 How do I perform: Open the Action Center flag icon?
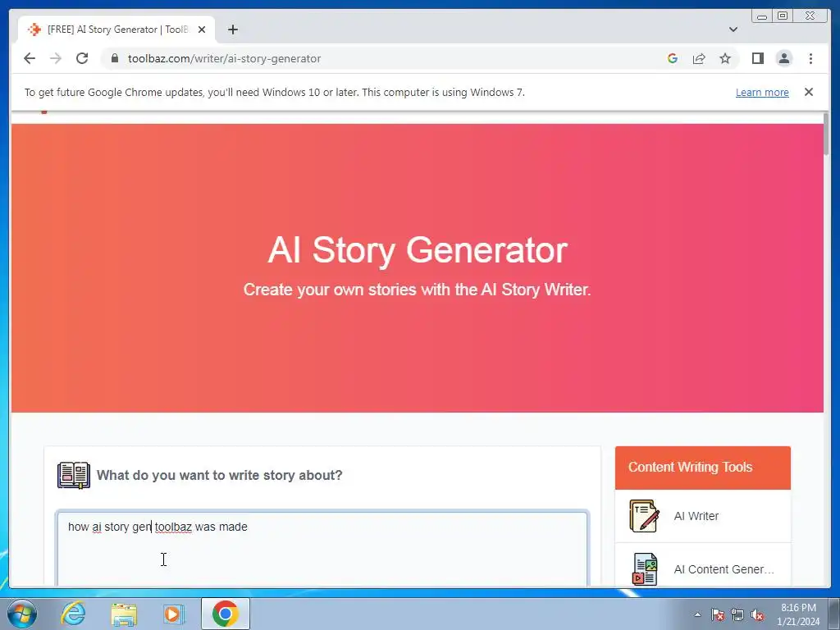coord(717,614)
